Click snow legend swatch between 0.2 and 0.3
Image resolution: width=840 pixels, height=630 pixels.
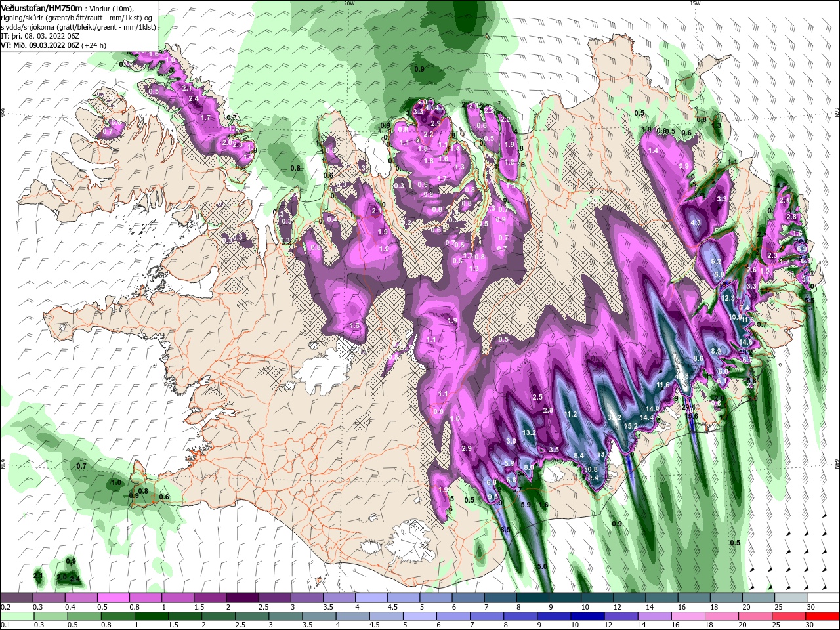tap(16, 598)
